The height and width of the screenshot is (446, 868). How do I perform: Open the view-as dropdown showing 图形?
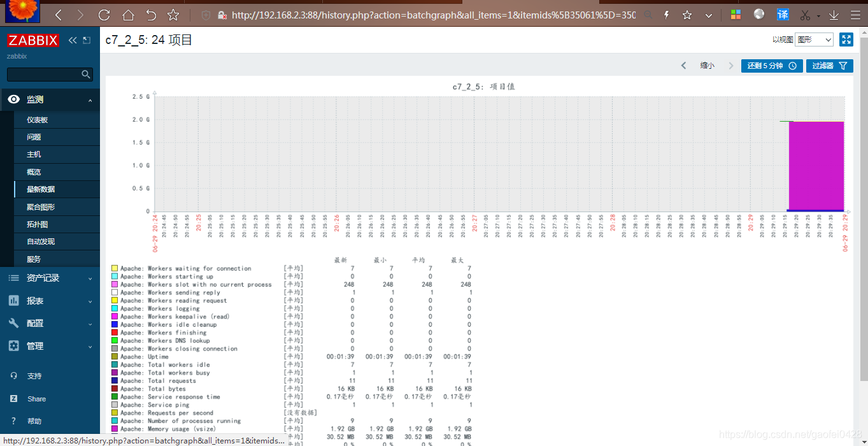[815, 40]
